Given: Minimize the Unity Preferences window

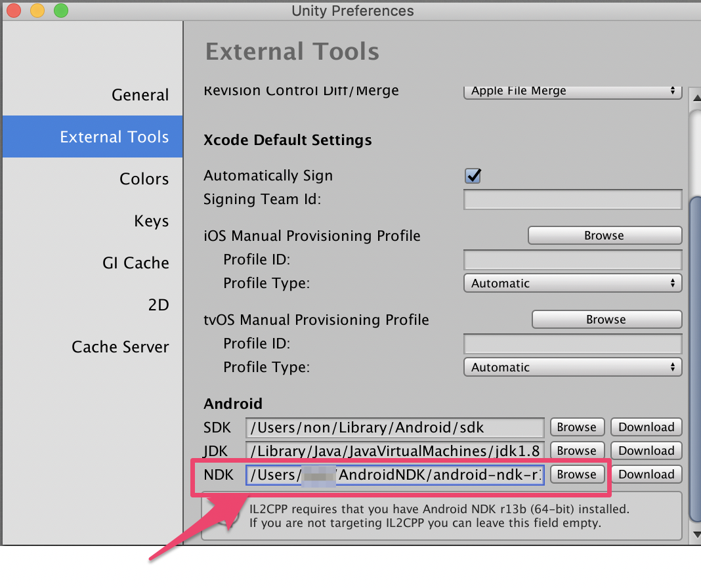Looking at the screenshot, I should pos(37,10).
